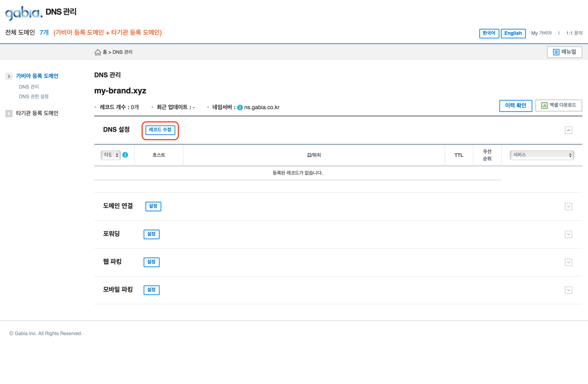Open the 메뉴얼 manual button
The width and height of the screenshot is (588, 384).
(x=564, y=52)
